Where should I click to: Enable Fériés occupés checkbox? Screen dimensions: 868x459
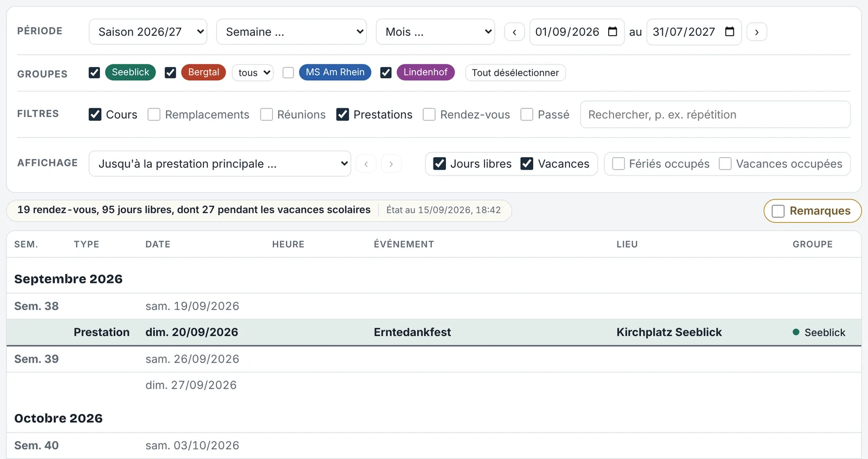618,164
